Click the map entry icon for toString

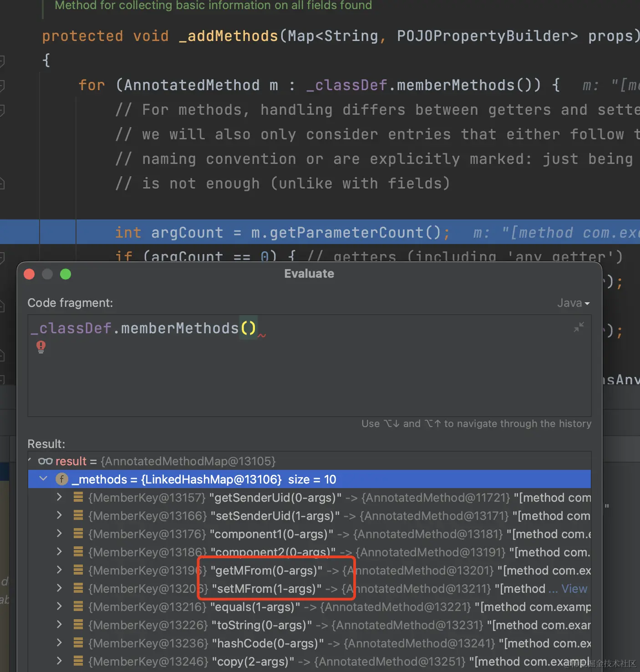pos(78,625)
